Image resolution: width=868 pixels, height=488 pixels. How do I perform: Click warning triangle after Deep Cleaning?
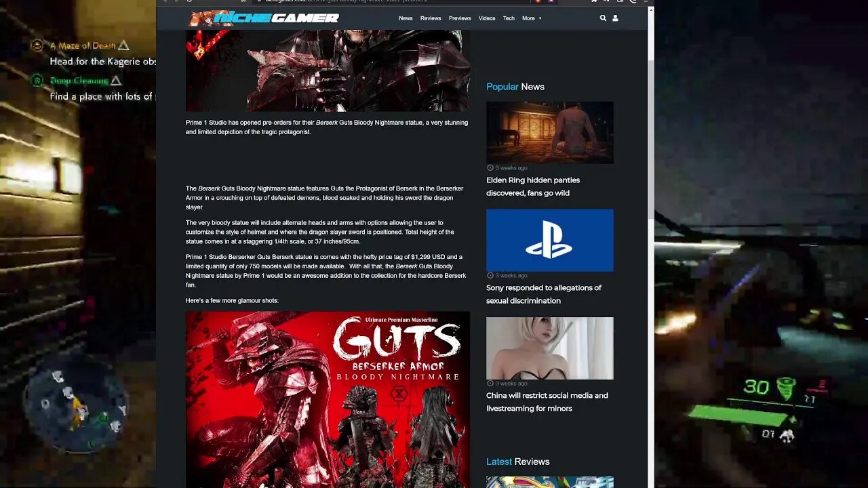(x=116, y=81)
